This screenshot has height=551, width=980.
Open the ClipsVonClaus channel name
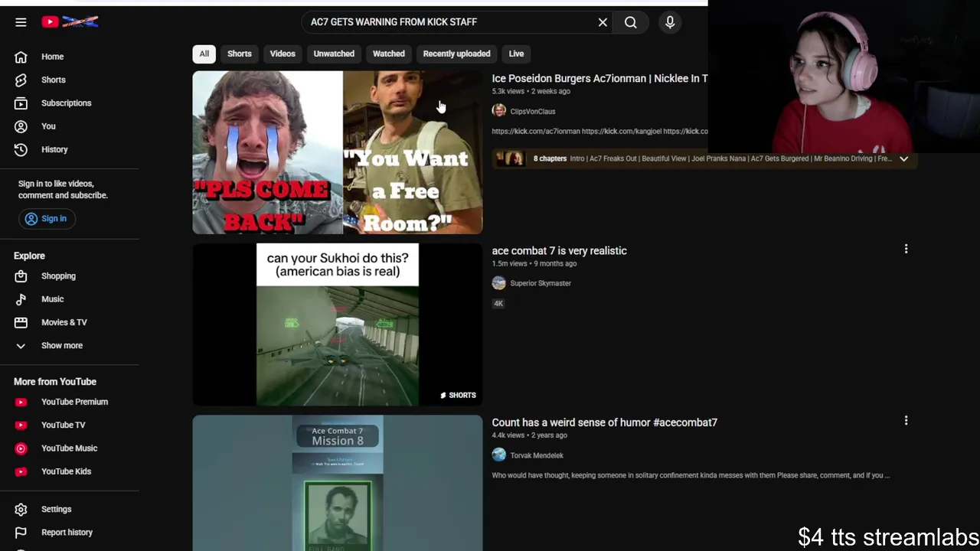(x=533, y=112)
